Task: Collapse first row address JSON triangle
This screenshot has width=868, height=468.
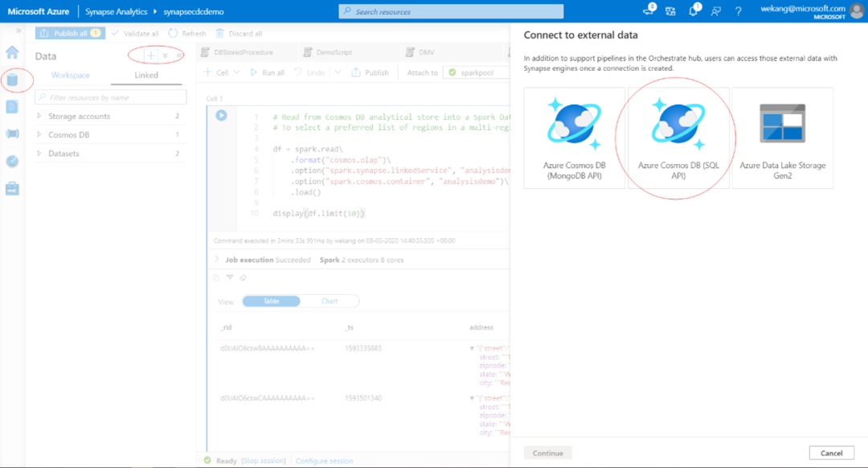Action: click(472, 348)
